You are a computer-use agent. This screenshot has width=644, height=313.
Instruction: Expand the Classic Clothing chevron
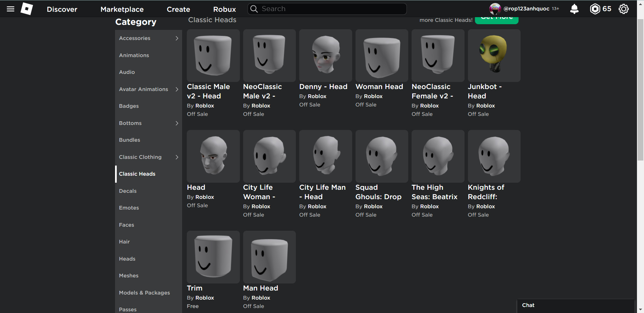tap(177, 157)
